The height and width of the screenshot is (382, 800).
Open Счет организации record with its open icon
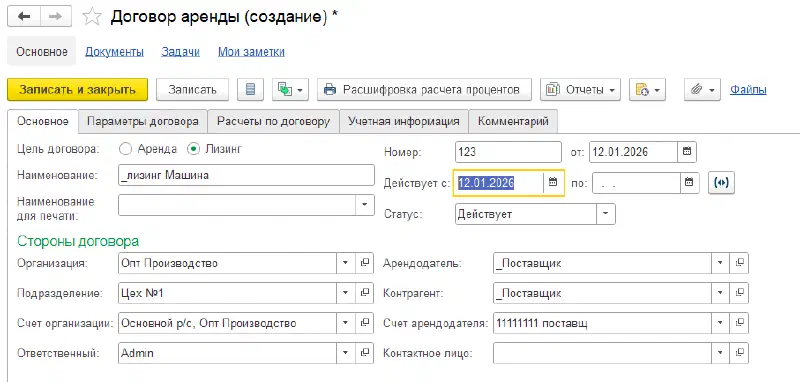click(x=364, y=323)
